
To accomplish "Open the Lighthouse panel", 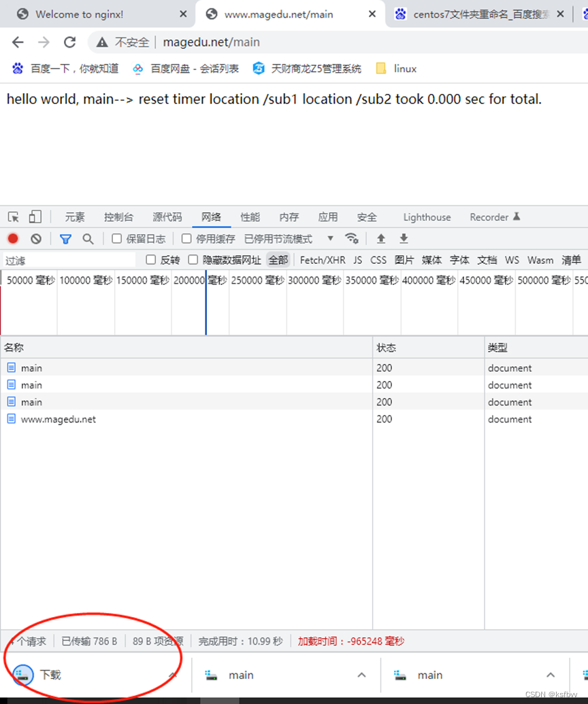I will click(427, 217).
